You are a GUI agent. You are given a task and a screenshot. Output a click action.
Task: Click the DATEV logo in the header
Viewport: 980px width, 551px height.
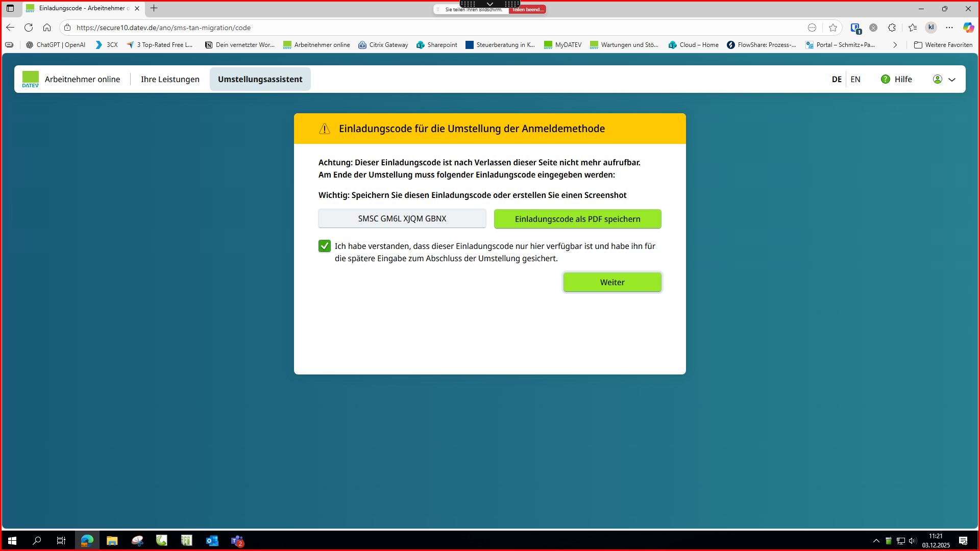(31, 79)
